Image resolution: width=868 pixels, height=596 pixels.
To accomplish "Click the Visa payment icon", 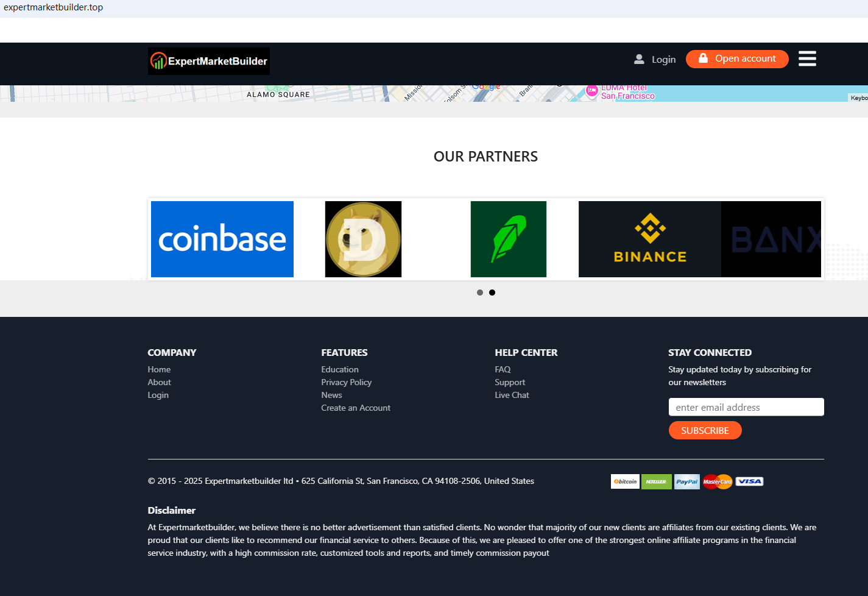I will pos(749,481).
